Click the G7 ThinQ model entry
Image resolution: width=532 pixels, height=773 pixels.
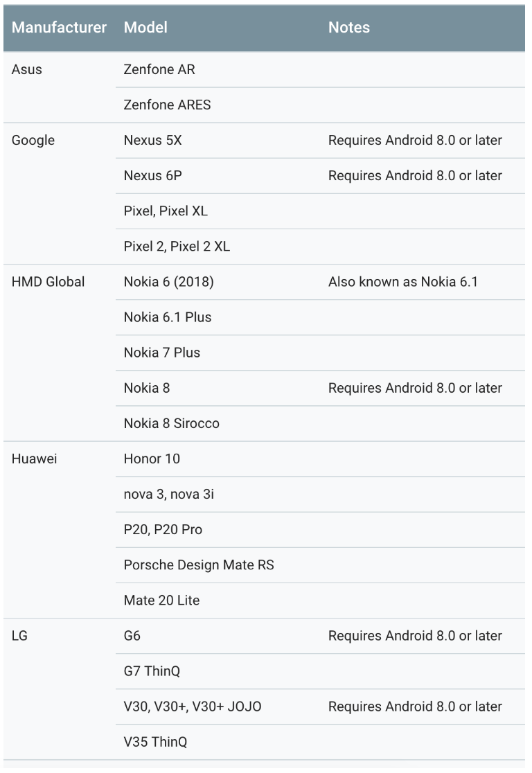point(152,671)
